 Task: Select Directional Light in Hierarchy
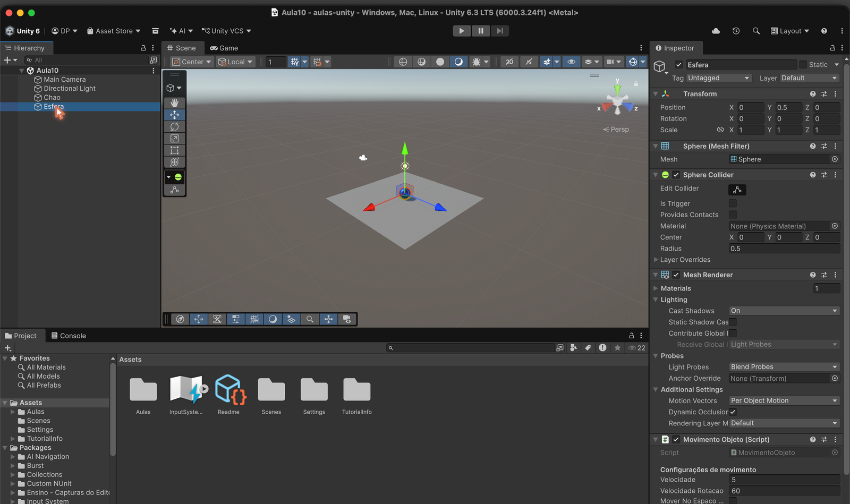point(70,88)
